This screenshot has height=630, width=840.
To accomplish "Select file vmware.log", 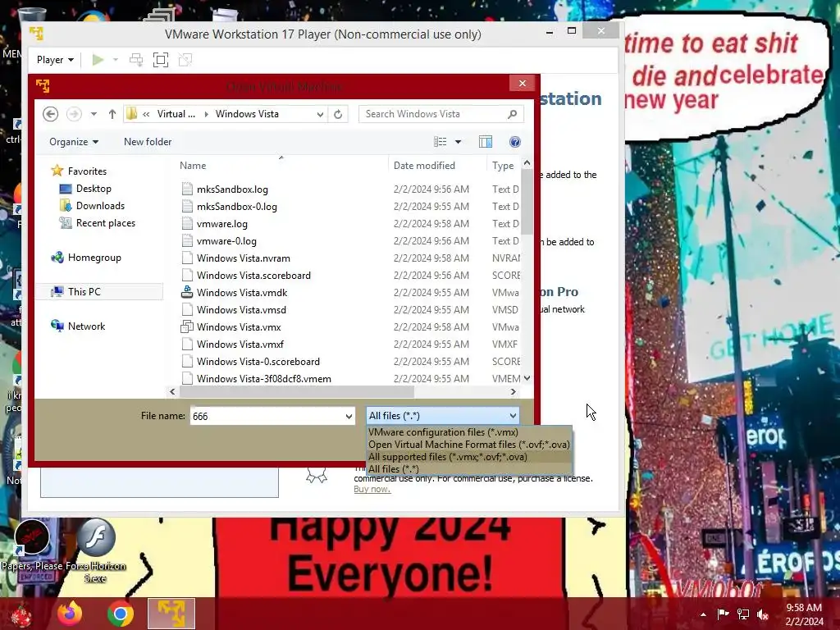I will click(x=221, y=224).
